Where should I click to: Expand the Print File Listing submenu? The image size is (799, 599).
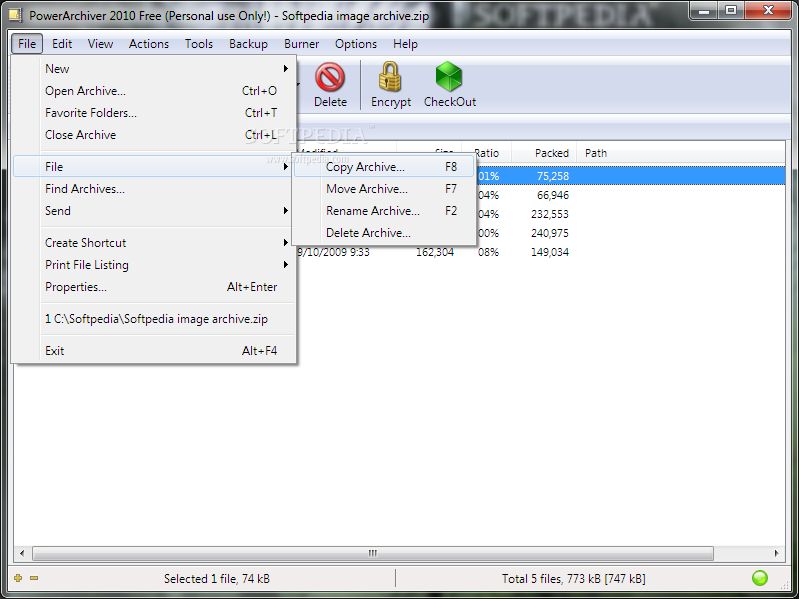153,264
